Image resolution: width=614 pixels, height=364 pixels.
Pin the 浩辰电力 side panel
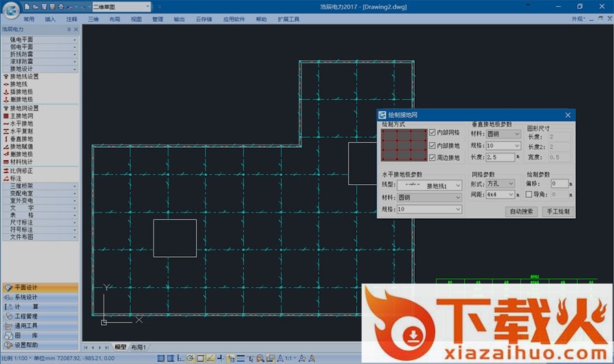[69, 29]
